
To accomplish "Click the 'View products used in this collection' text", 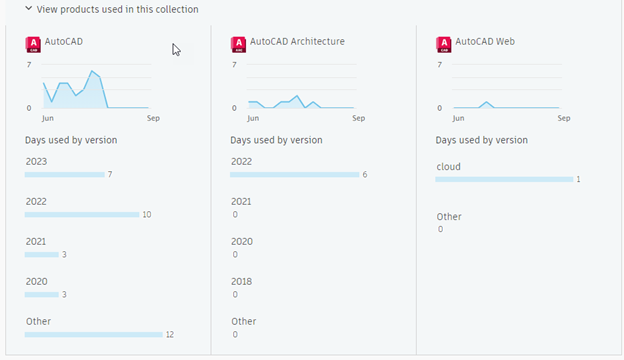I will [x=117, y=9].
